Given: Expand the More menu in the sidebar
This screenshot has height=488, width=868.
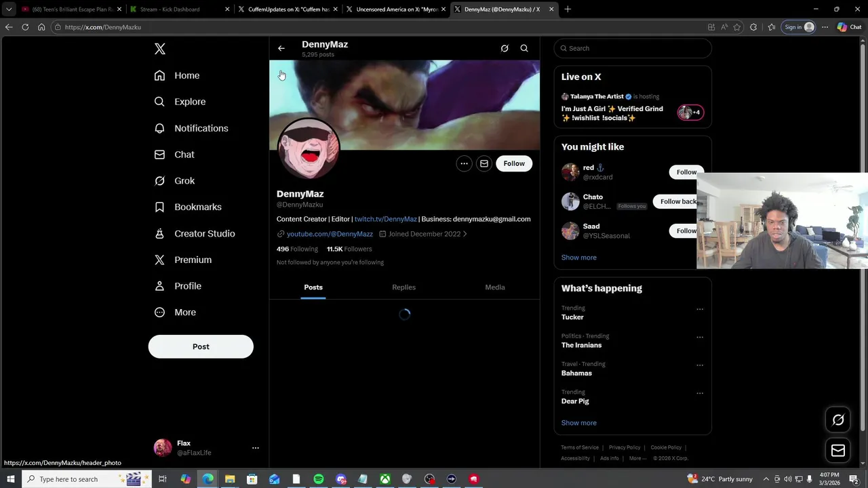Looking at the screenshot, I should [x=175, y=312].
